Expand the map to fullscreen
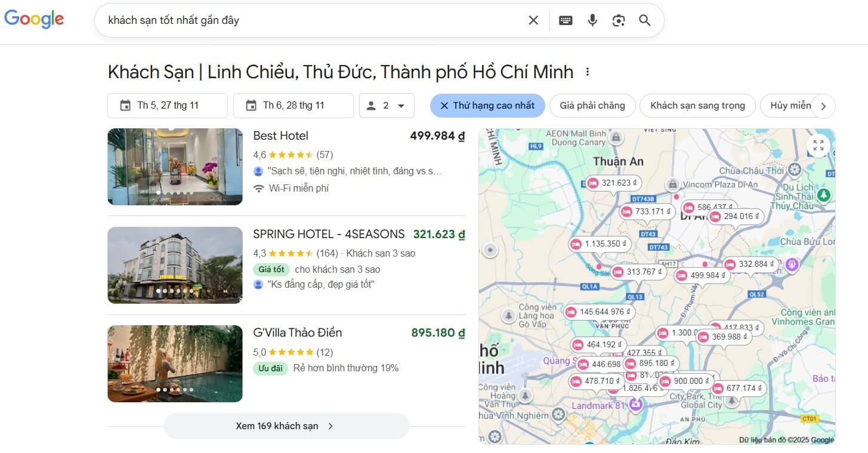This screenshot has width=868, height=453. (818, 146)
